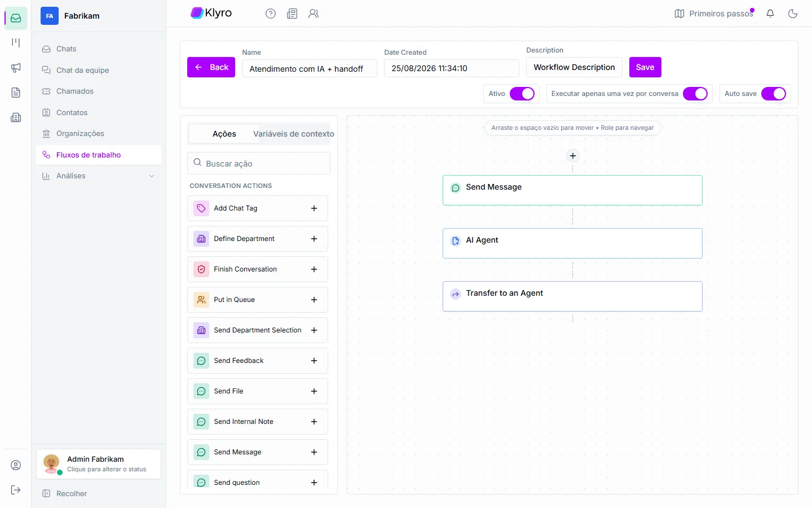Edit the workflow Name field
812x508 pixels.
pyautogui.click(x=310, y=68)
